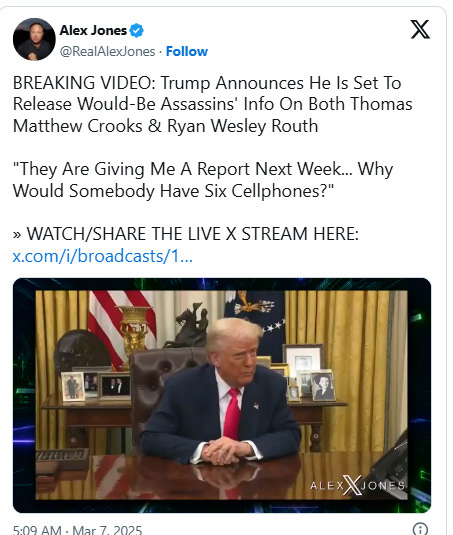
Task: Click the blue verified badge checkmark
Action: pyautogui.click(x=137, y=31)
